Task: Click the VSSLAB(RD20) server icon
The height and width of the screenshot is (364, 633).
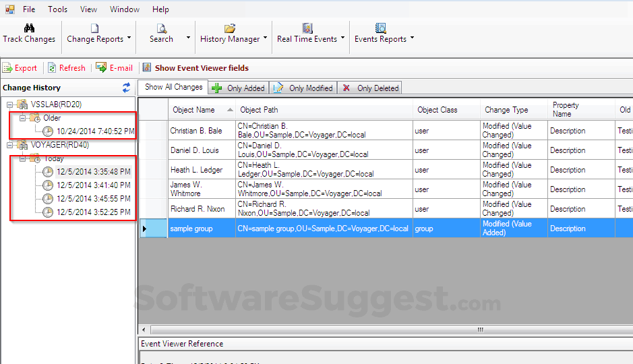Action: click(x=22, y=104)
